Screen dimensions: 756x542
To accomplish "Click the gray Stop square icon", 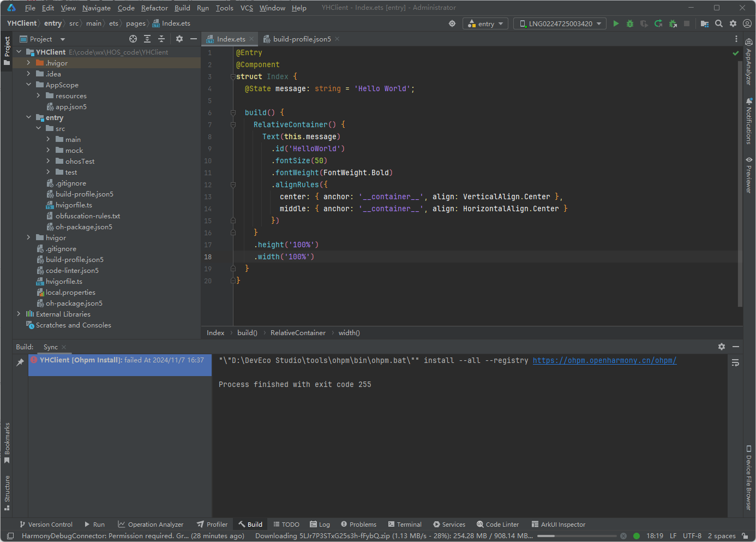I will coord(687,23).
